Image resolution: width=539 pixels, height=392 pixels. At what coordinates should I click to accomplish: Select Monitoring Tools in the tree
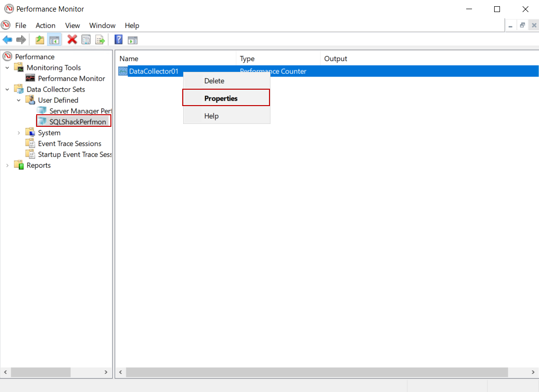(x=54, y=68)
